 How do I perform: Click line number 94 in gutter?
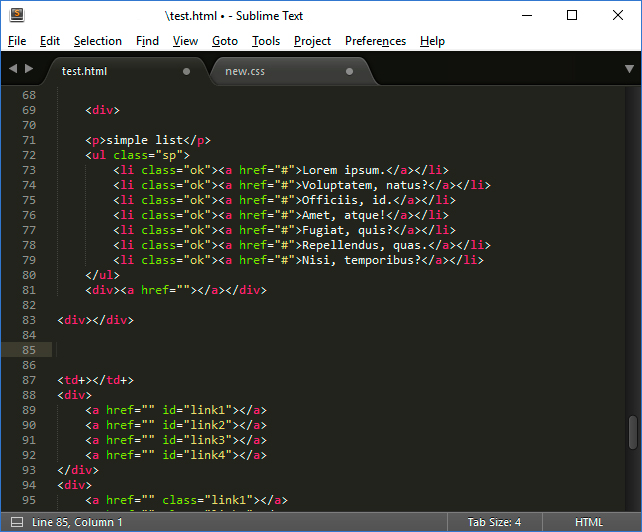tap(29, 485)
